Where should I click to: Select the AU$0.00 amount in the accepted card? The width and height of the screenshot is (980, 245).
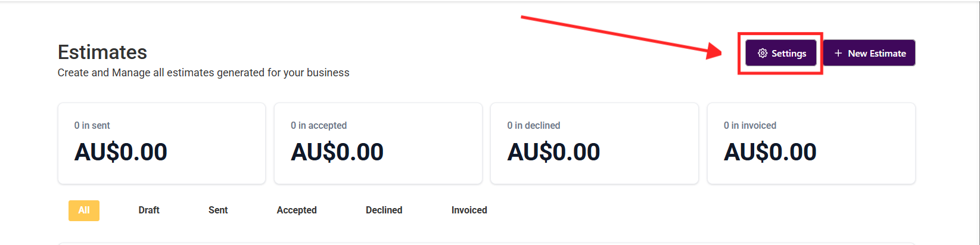337,153
